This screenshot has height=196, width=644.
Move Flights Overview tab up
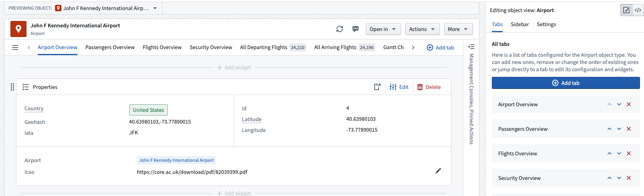point(609,153)
